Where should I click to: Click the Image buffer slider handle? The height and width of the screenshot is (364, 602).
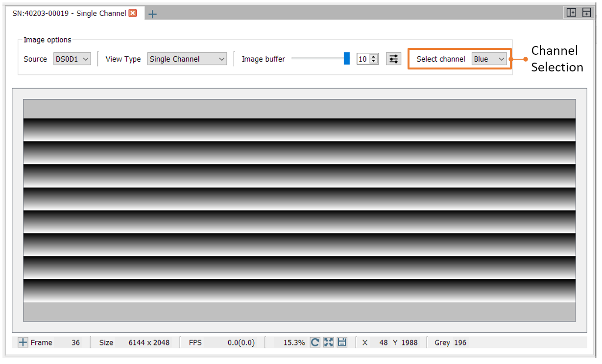347,59
